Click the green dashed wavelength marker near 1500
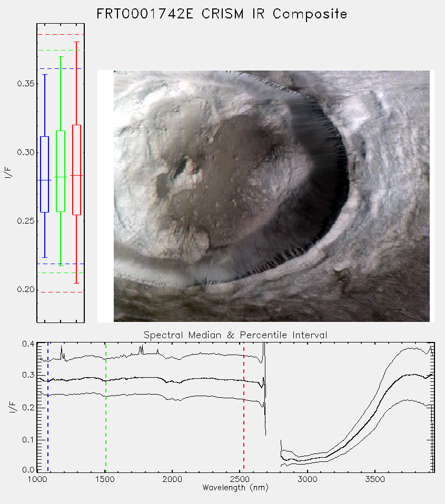Screen dimensions: 445x504 coord(106,407)
